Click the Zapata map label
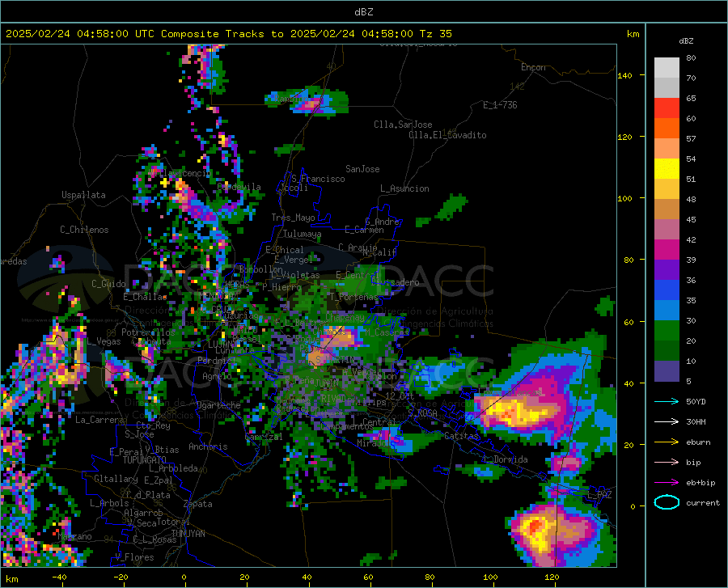Screen dimensions: 728x588 (x=198, y=504)
